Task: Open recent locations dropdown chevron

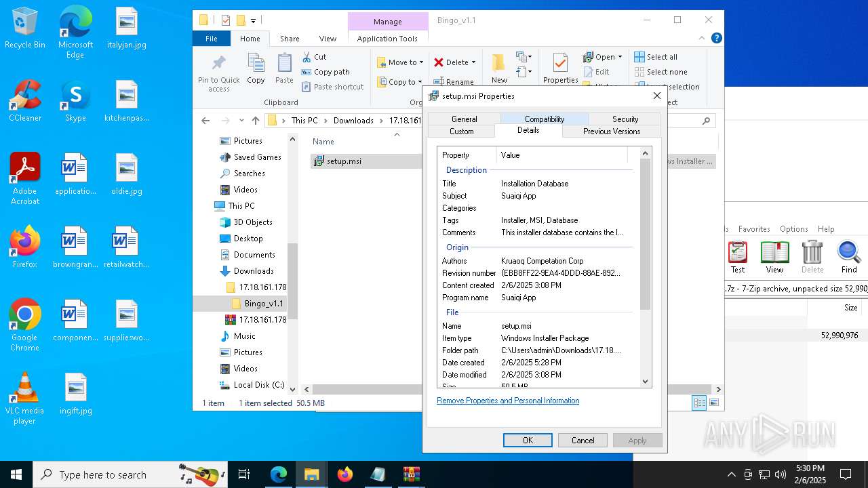Action: 241,121
